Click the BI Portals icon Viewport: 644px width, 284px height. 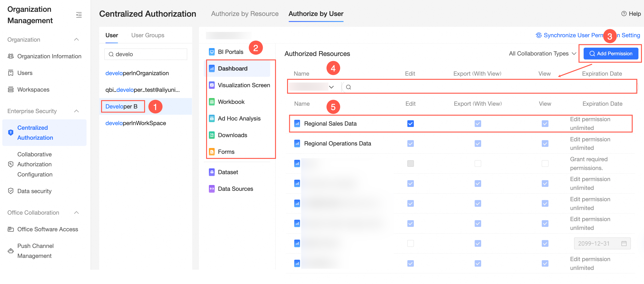(211, 52)
